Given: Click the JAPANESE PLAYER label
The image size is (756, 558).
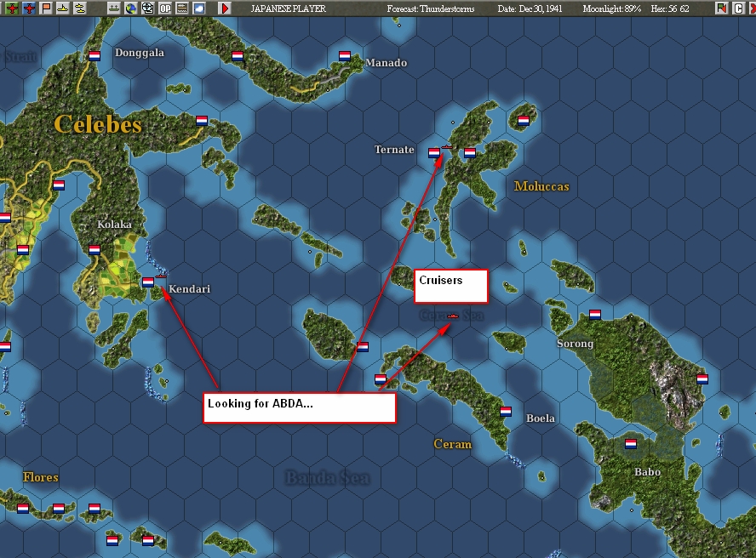Looking at the screenshot, I should 289,9.
